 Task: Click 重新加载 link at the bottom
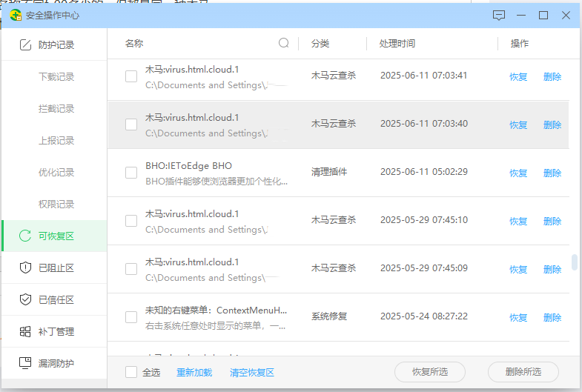[x=194, y=373]
